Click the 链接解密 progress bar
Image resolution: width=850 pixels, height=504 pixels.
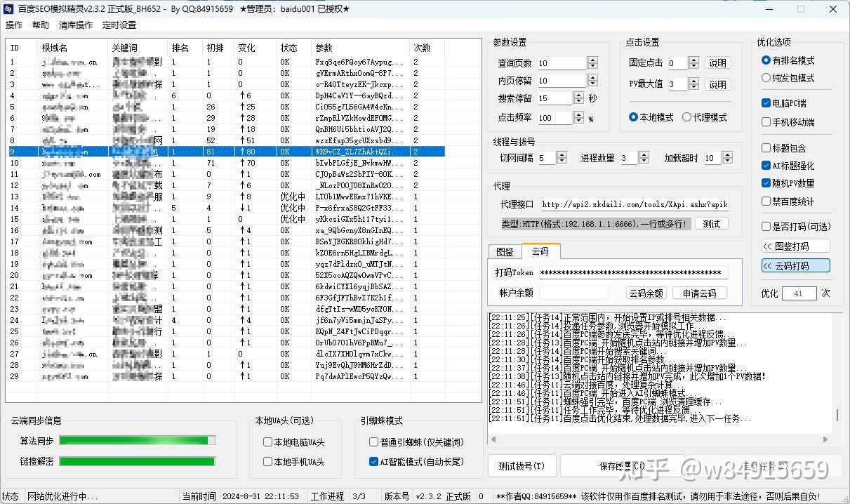click(x=138, y=461)
